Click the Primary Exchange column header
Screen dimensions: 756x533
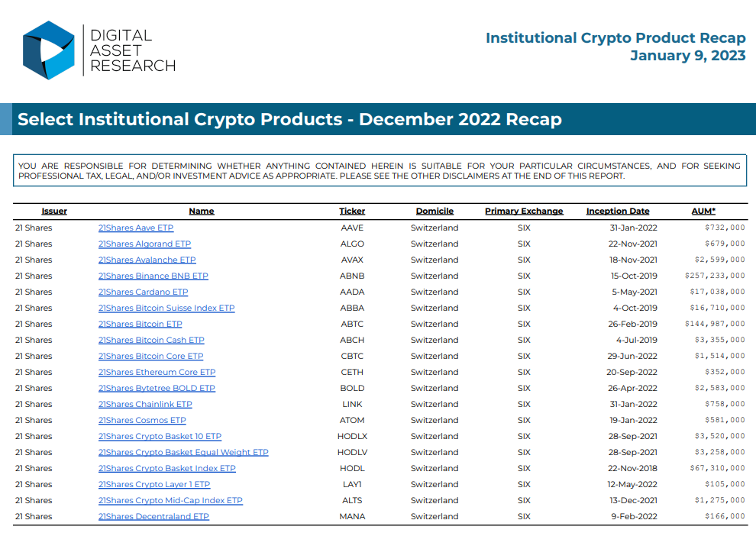pyautogui.click(x=524, y=211)
